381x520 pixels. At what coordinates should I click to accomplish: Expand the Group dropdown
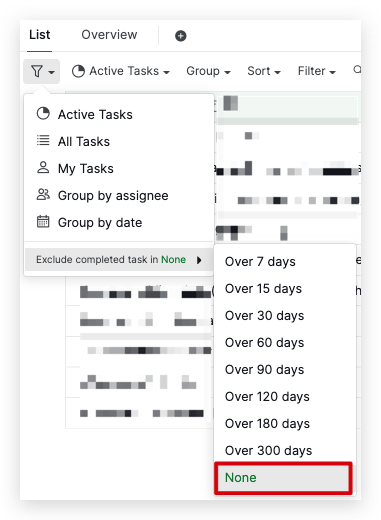[208, 71]
